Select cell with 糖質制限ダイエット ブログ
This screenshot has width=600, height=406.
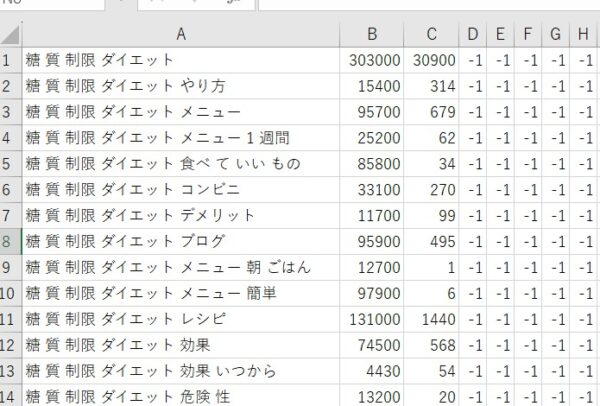(x=181, y=241)
